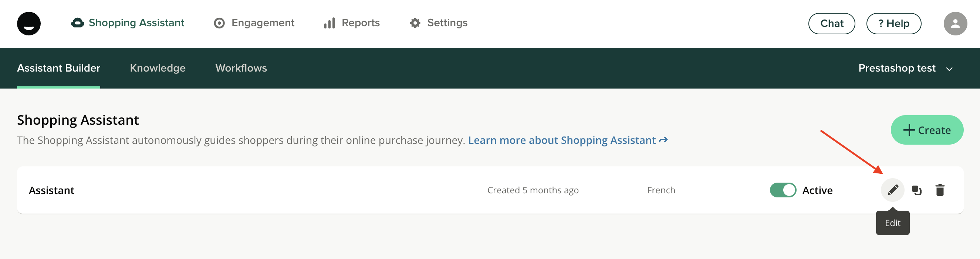Click the French language label in the row
The width and height of the screenshot is (980, 259).
661,190
